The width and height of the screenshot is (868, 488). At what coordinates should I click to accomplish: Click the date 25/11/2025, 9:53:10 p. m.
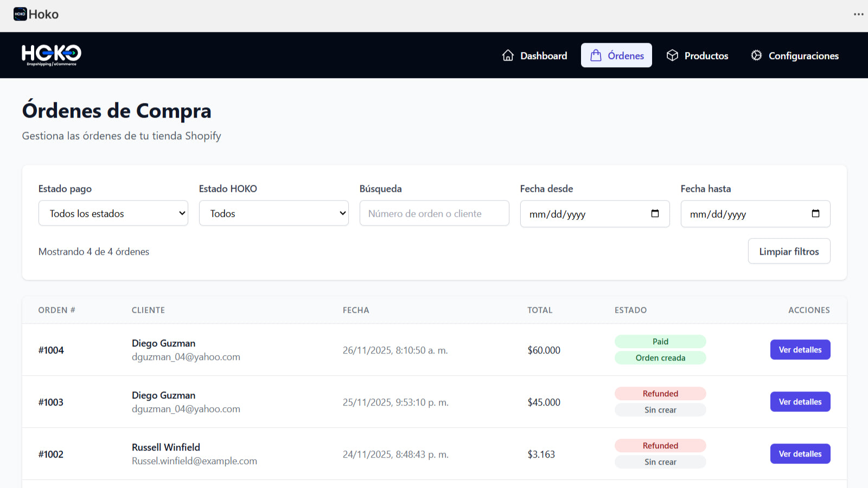click(395, 402)
